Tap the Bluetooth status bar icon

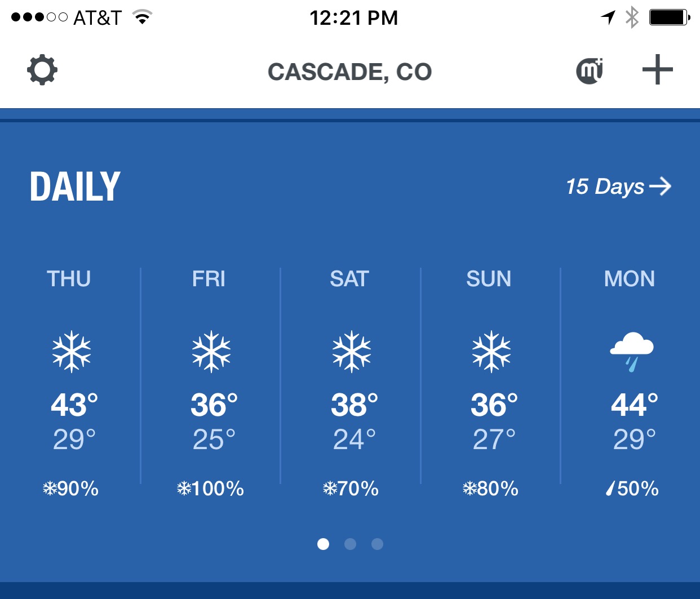pos(632,17)
